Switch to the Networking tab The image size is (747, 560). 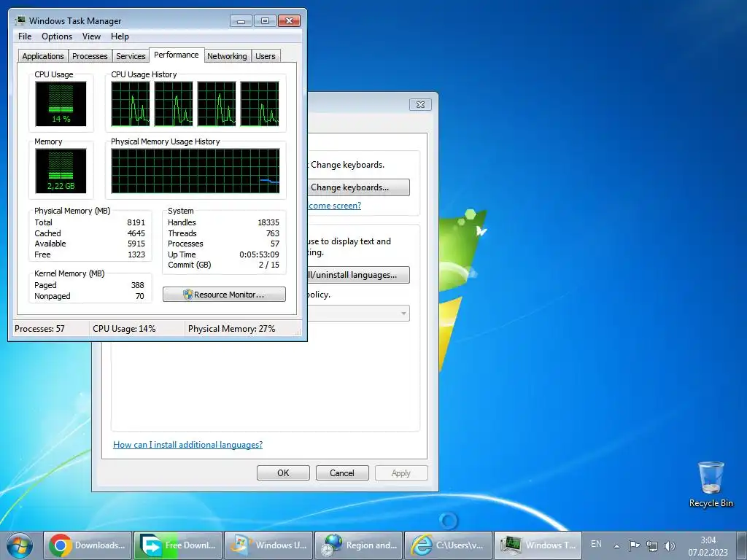pyautogui.click(x=227, y=55)
